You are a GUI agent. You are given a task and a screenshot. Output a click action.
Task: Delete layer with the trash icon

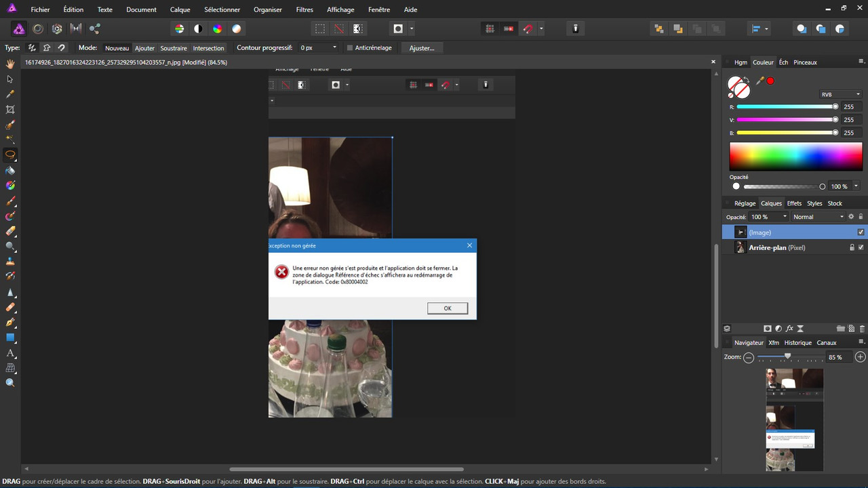861,329
